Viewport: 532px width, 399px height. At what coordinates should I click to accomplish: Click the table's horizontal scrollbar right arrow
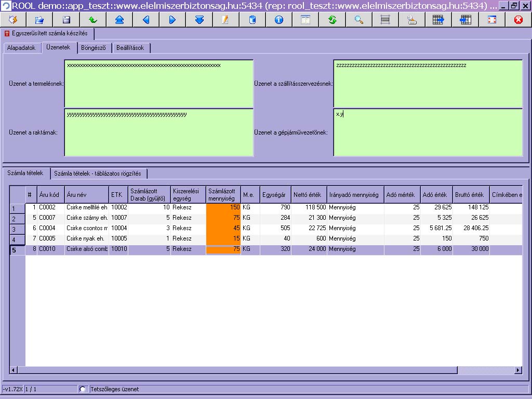517,370
